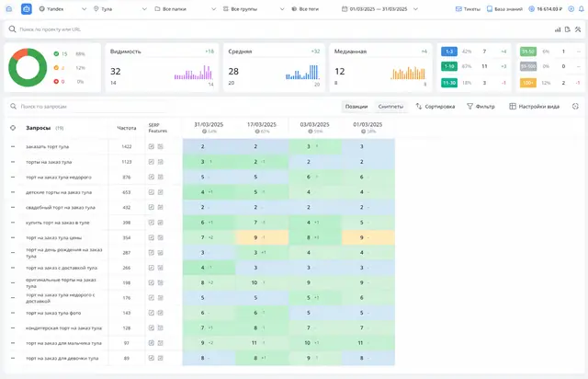Collapse the row marker for торт на заказ тула недорого

click(13, 177)
